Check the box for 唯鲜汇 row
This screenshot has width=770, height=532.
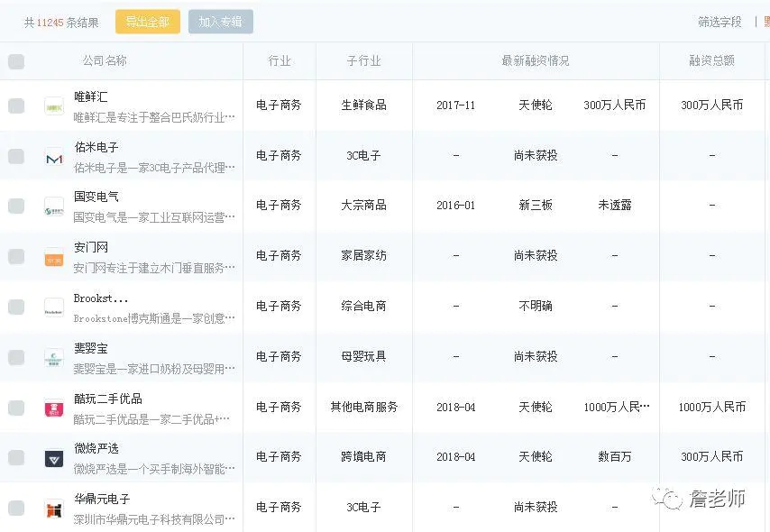[x=16, y=105]
